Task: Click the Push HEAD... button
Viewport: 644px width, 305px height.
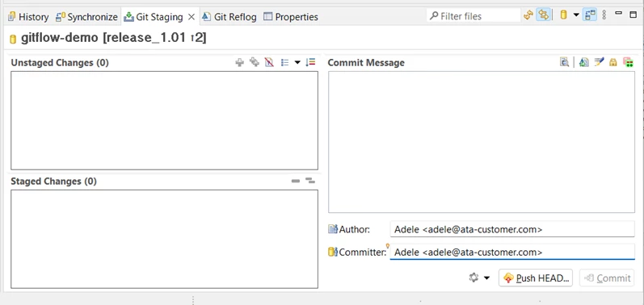Action: [536, 278]
